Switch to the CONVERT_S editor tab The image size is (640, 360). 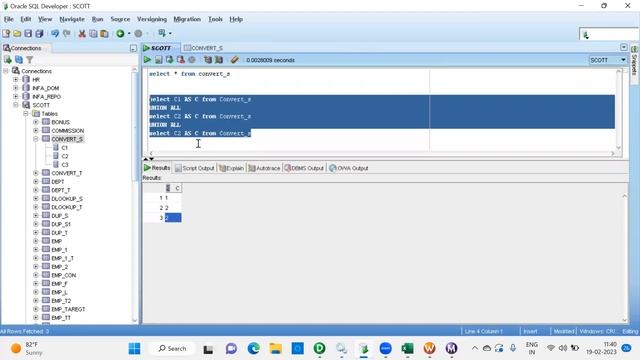click(203, 48)
